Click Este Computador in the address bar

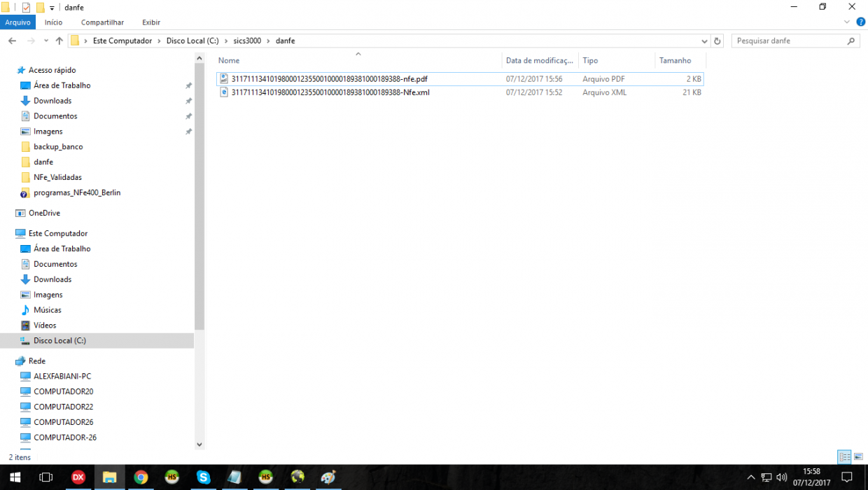[x=122, y=41]
